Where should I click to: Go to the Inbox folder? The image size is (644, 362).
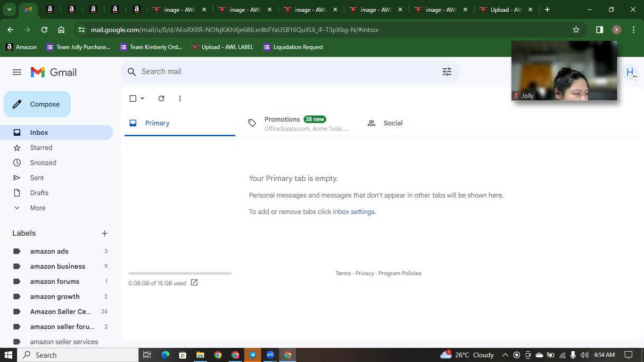pyautogui.click(x=57, y=132)
